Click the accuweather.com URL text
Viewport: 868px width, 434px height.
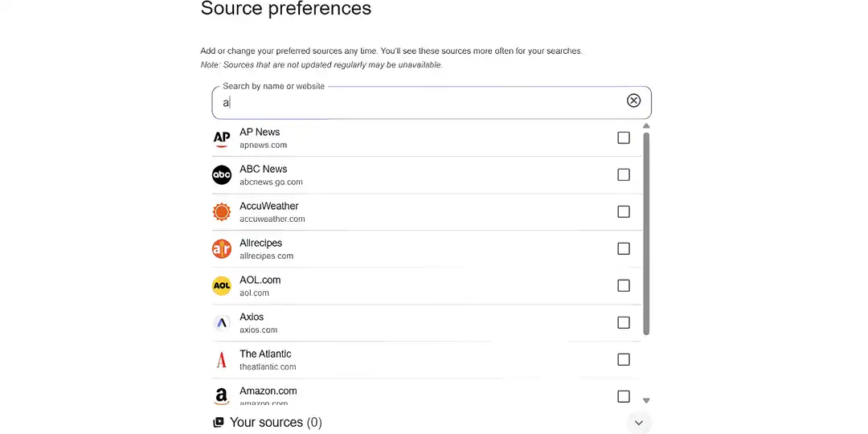[272, 219]
